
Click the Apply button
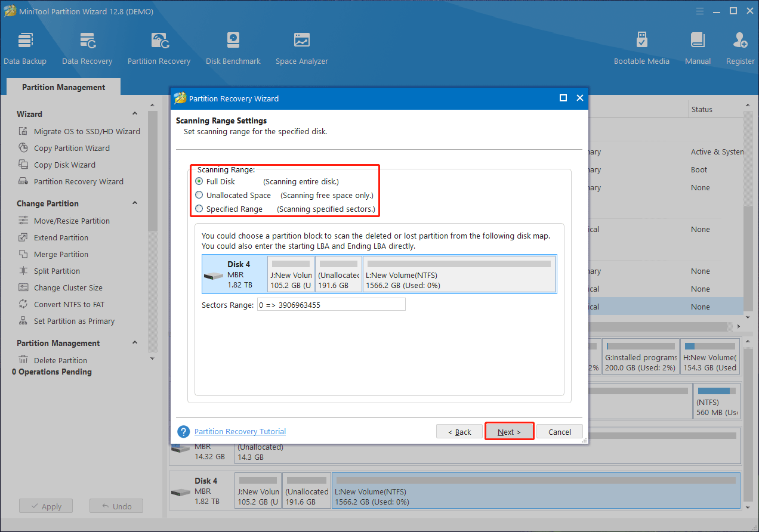tap(45, 506)
